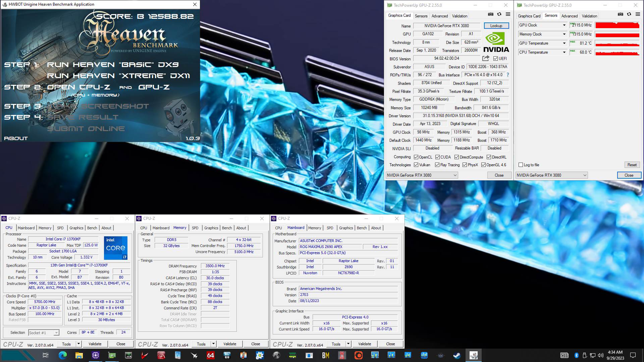
Task: Enable the Log to file checkbox
Action: pyautogui.click(x=521, y=165)
